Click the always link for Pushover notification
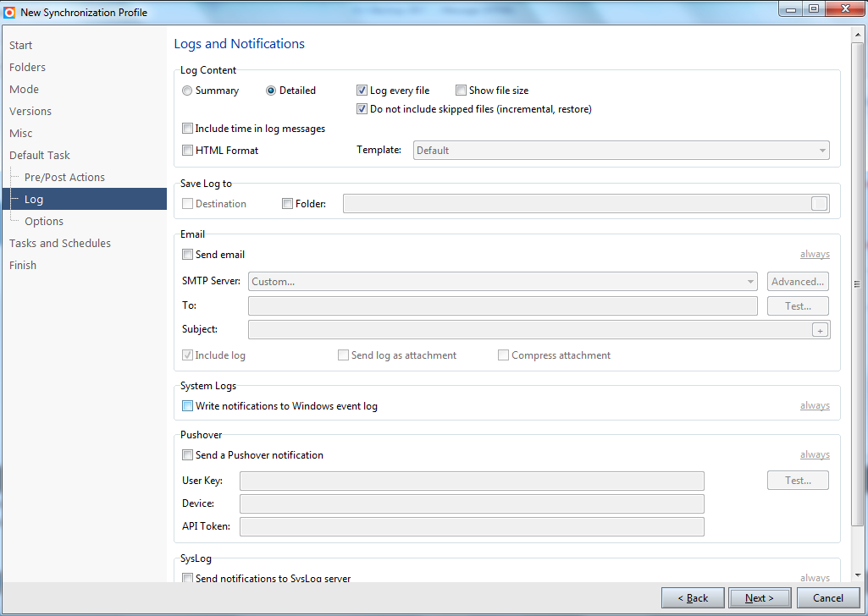 pos(815,454)
